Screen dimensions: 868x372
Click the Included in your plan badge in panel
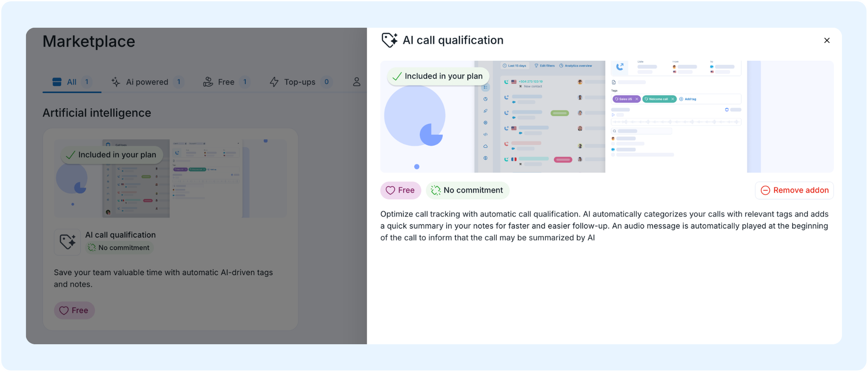pyautogui.click(x=438, y=76)
